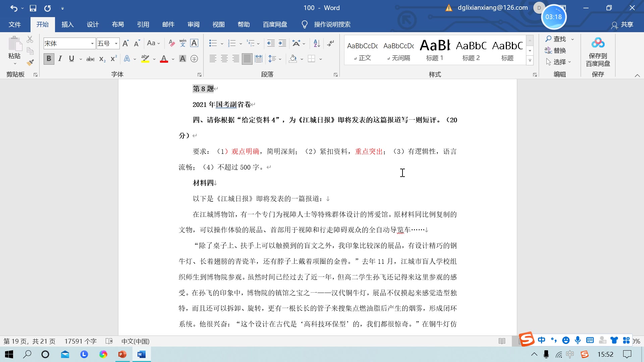Switch to the 布局 tab
Screen dimensions: 644x362
click(x=118, y=24)
